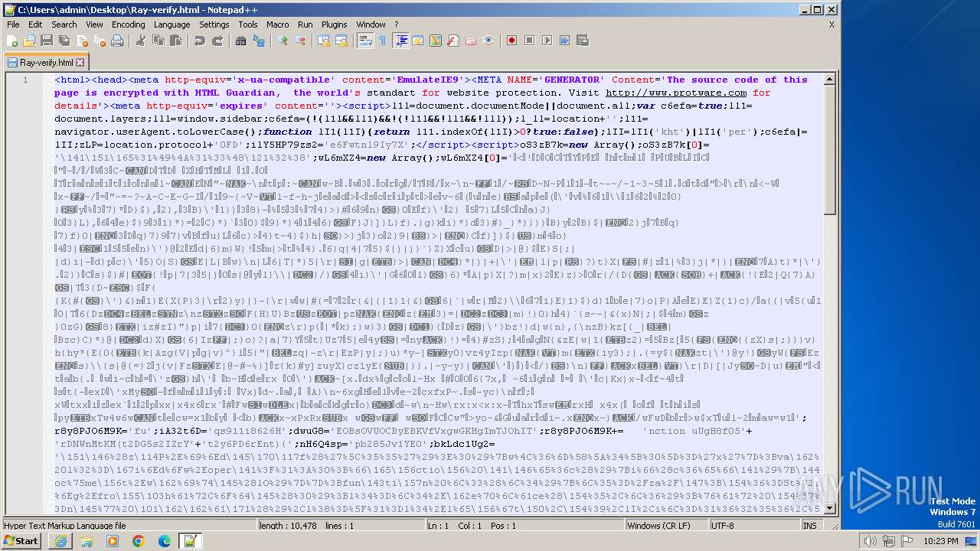Click the Save All toolbar icon
The width and height of the screenshot is (980, 551).
[x=63, y=41]
